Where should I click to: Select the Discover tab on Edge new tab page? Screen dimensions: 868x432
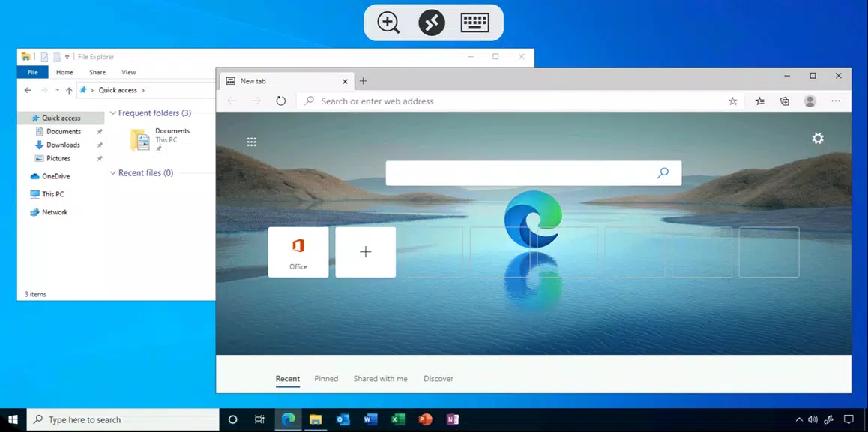coord(438,378)
